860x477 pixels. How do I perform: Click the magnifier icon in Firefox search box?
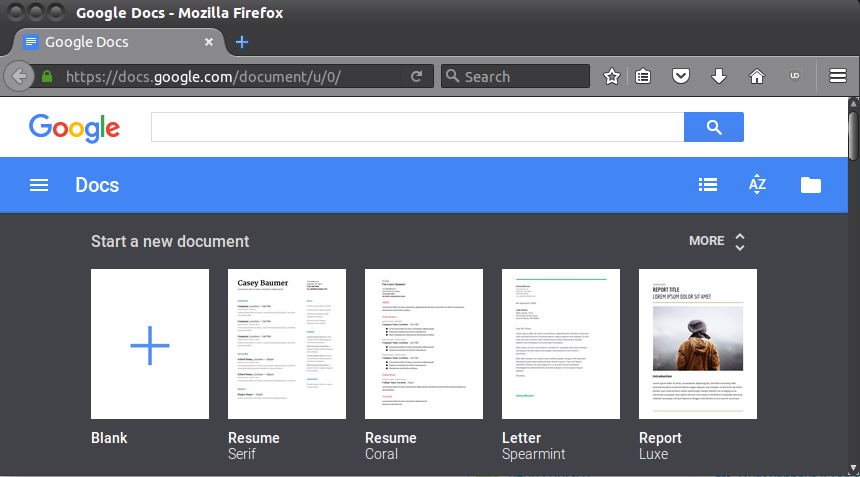tap(452, 76)
